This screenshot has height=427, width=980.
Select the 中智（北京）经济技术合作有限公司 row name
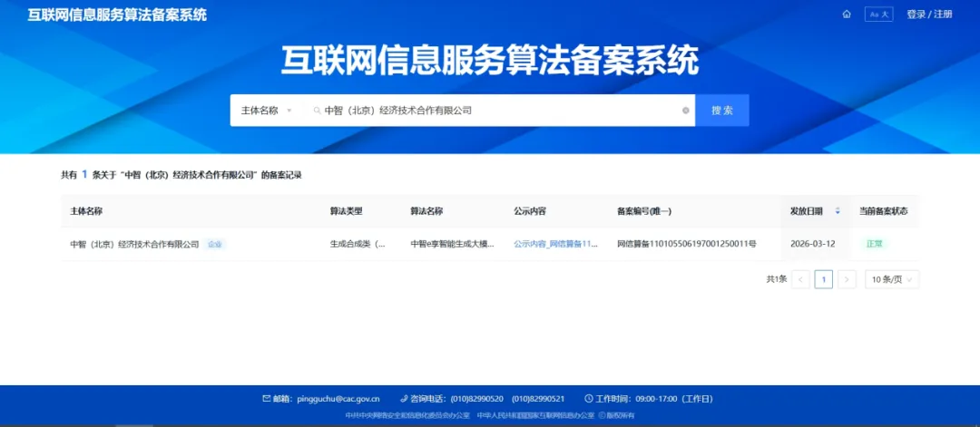click(x=134, y=244)
